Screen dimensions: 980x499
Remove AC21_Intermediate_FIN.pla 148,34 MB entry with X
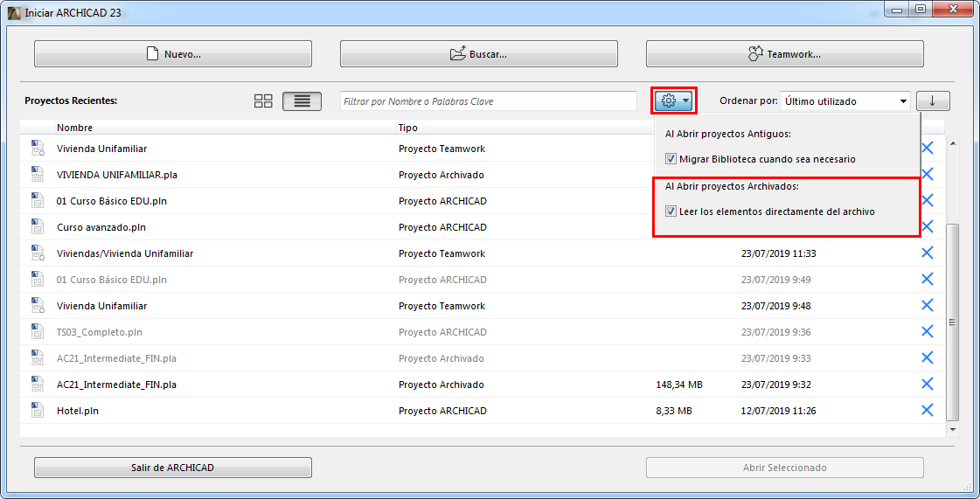pos(928,385)
